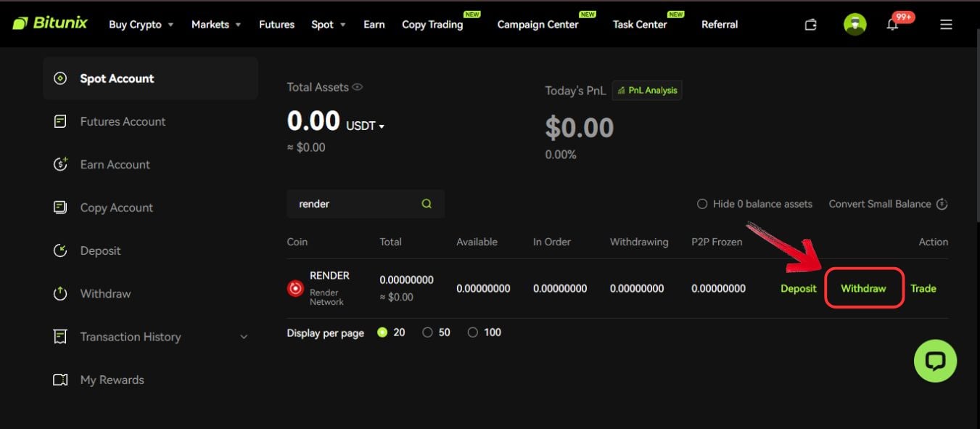Screen dimensions: 980x429
Task: Open Earn Account label in sidebar
Action: 115,164
